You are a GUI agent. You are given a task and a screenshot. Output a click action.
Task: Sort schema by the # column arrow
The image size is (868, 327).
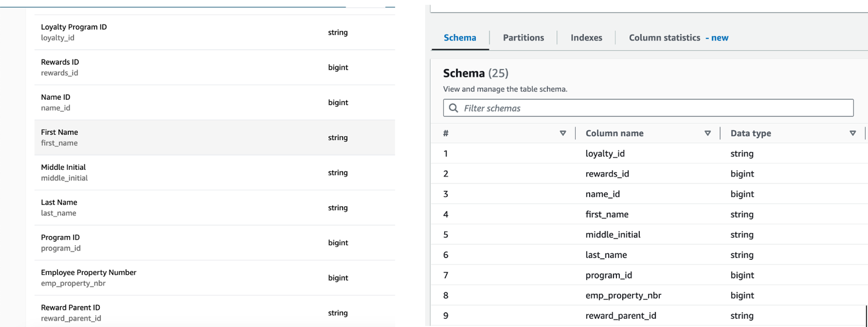(x=563, y=133)
